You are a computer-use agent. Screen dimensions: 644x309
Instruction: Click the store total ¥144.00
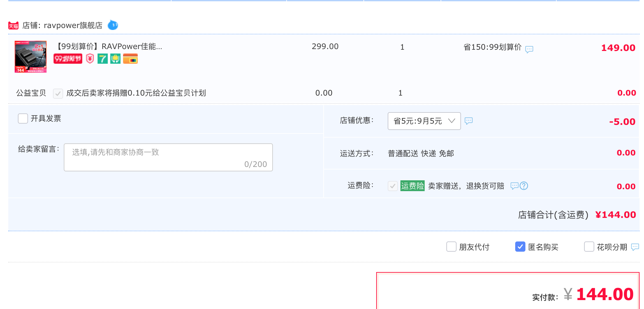[616, 215]
